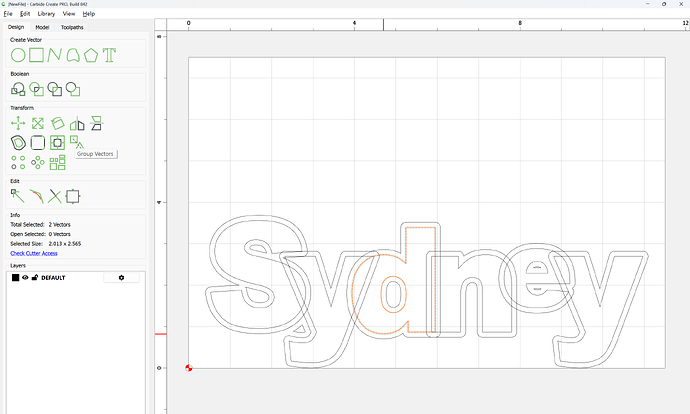Select the Create Rectangle tool
Viewport: 690px width, 414px height.
(36, 55)
